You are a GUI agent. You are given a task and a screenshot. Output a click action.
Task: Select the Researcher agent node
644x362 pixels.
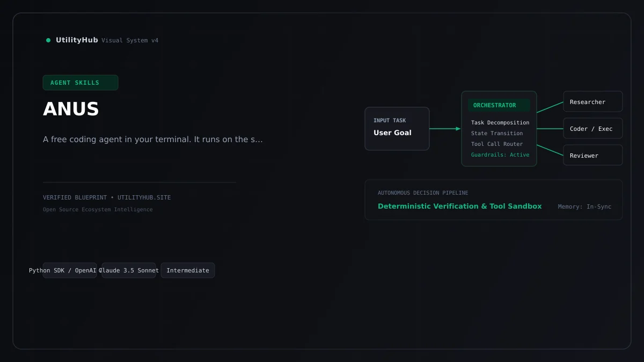pyautogui.click(x=593, y=102)
